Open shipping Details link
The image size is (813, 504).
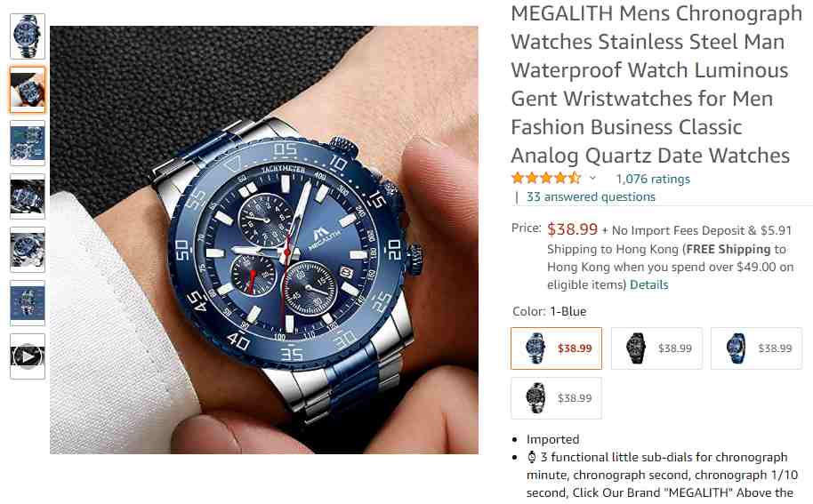click(648, 285)
